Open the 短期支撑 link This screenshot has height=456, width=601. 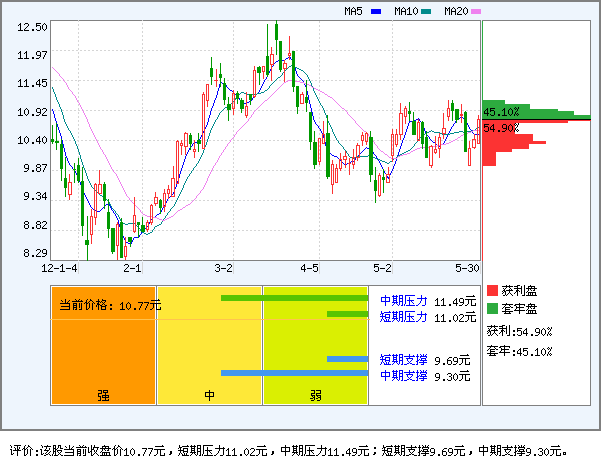pos(403,360)
